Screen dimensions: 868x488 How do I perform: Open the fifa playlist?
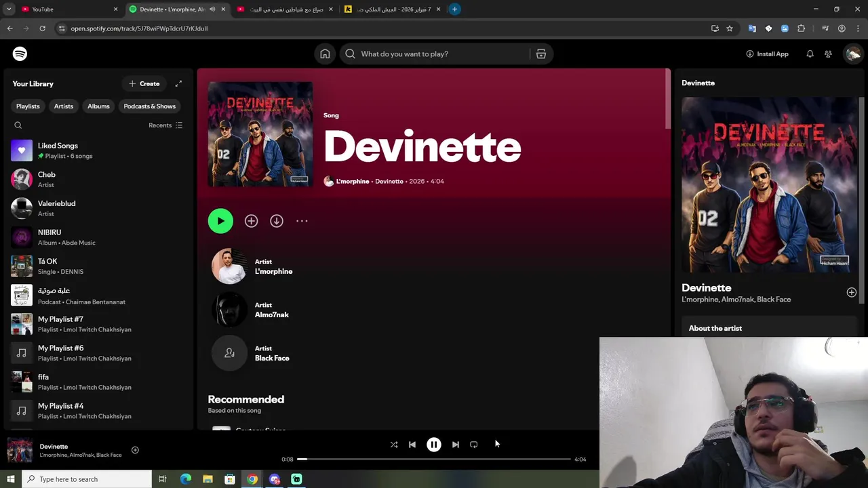click(98, 382)
